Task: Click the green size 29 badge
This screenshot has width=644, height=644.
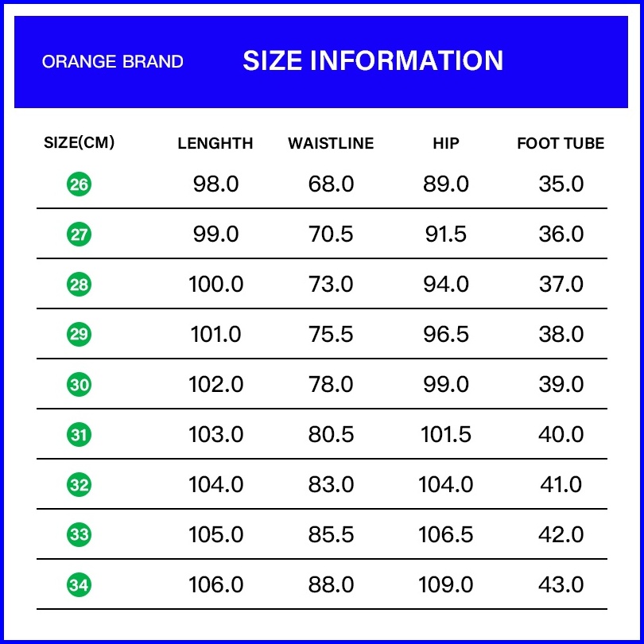Action: click(x=79, y=335)
